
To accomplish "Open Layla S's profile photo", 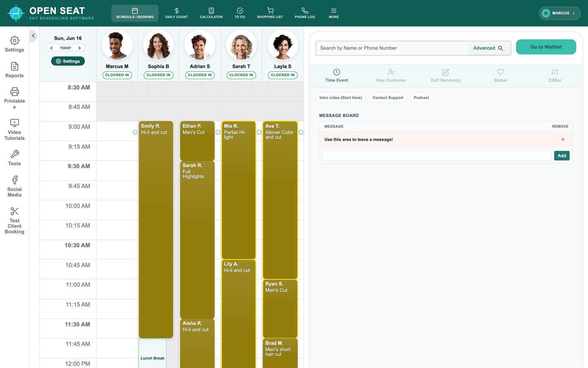I will tap(283, 45).
